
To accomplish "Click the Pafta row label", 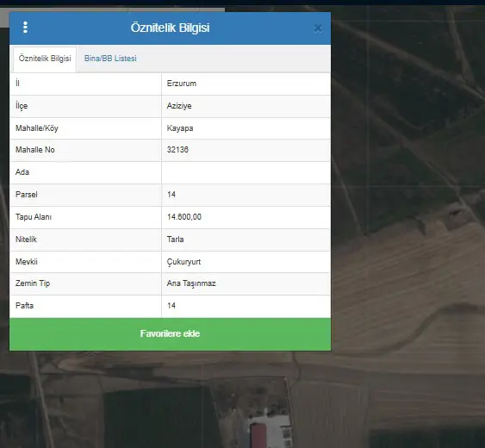I will 24,306.
